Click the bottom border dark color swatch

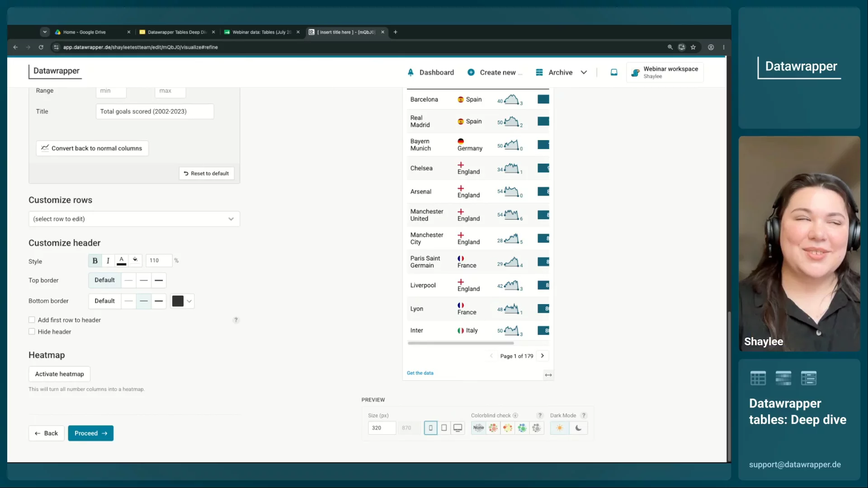coord(178,301)
